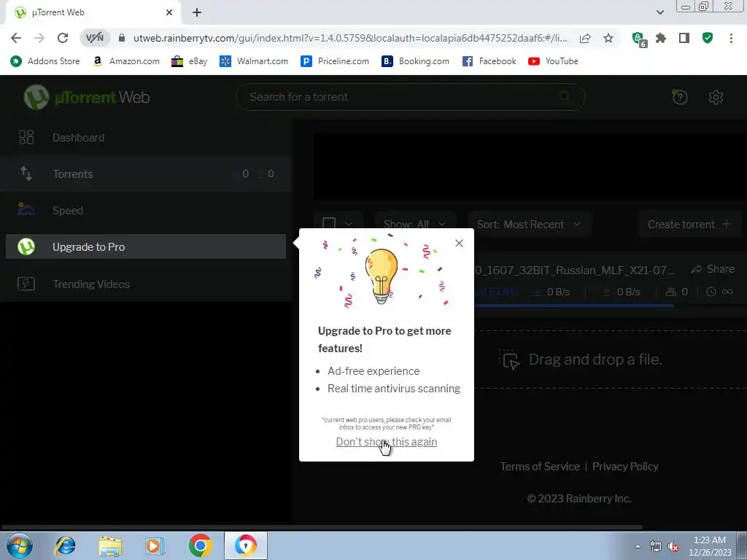Open the Terms of Service link
747x560 pixels.
point(540,467)
